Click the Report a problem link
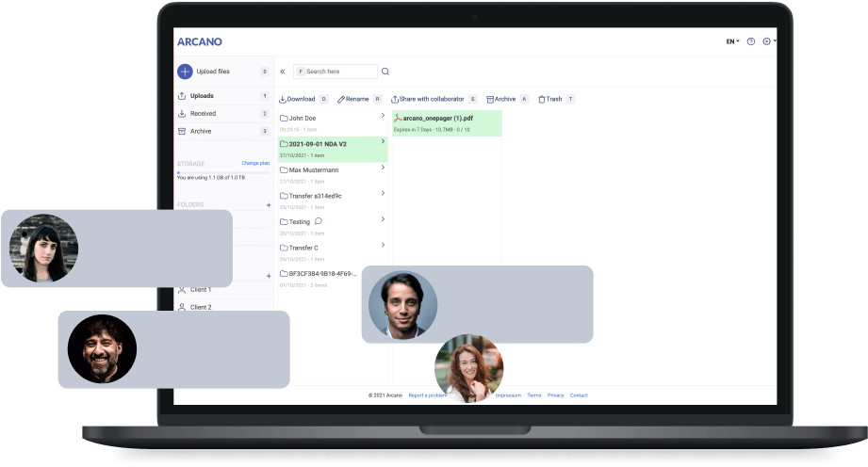 [x=427, y=395]
